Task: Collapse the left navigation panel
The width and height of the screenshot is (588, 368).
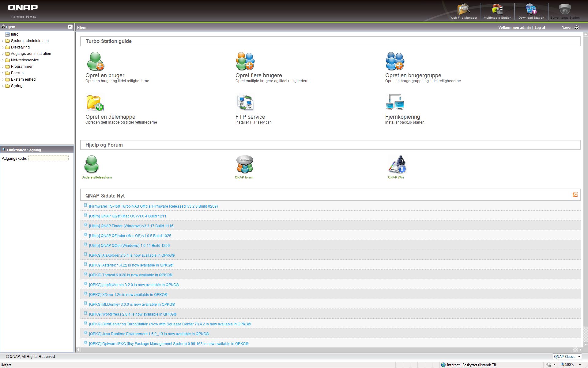Action: [x=70, y=27]
